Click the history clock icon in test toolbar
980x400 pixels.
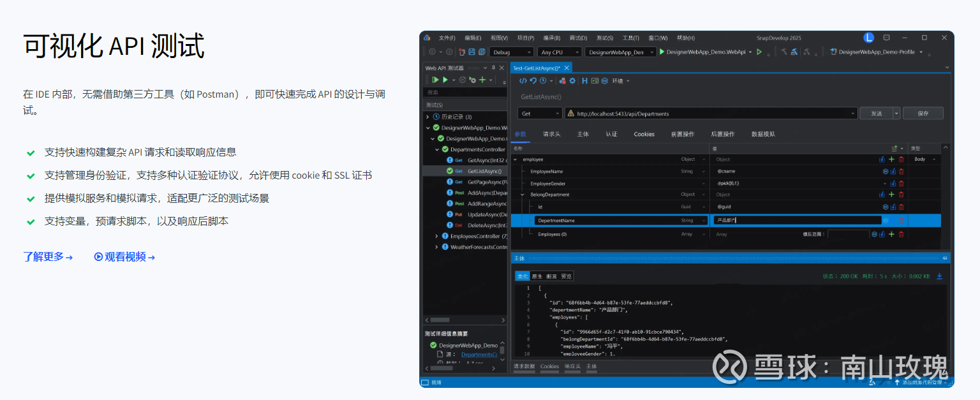[x=543, y=80]
